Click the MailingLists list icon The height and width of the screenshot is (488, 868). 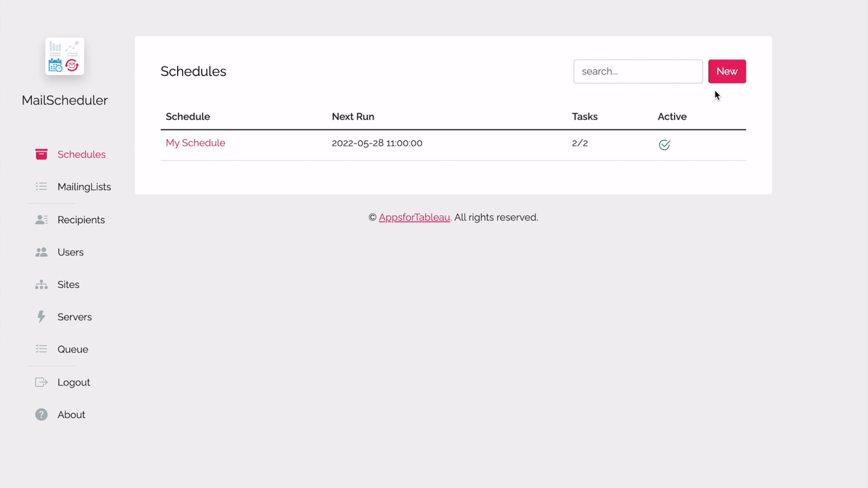pos(41,186)
